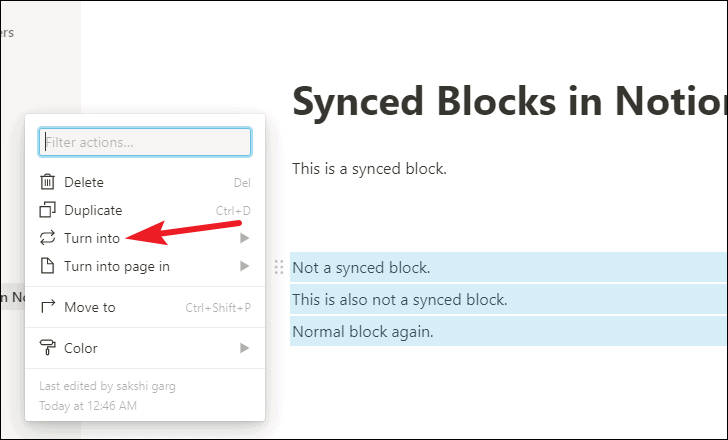This screenshot has width=728, height=440.
Task: Click the Color paint roller icon
Action: tap(47, 348)
